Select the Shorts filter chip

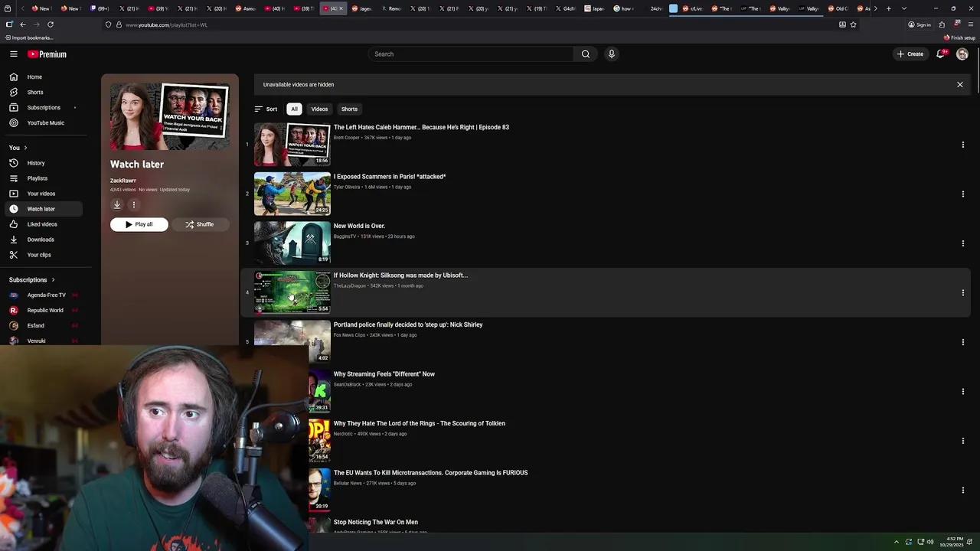(x=349, y=109)
